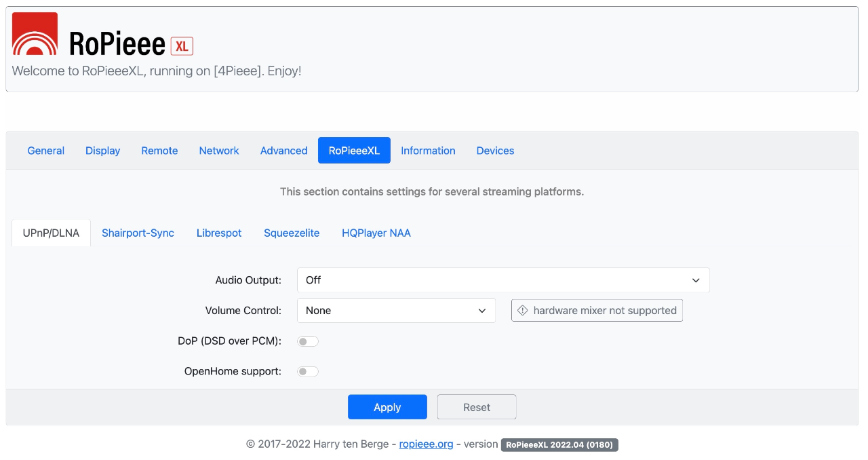Click the hardware mixer not supported notice
The height and width of the screenshot is (460, 868).
(x=597, y=310)
